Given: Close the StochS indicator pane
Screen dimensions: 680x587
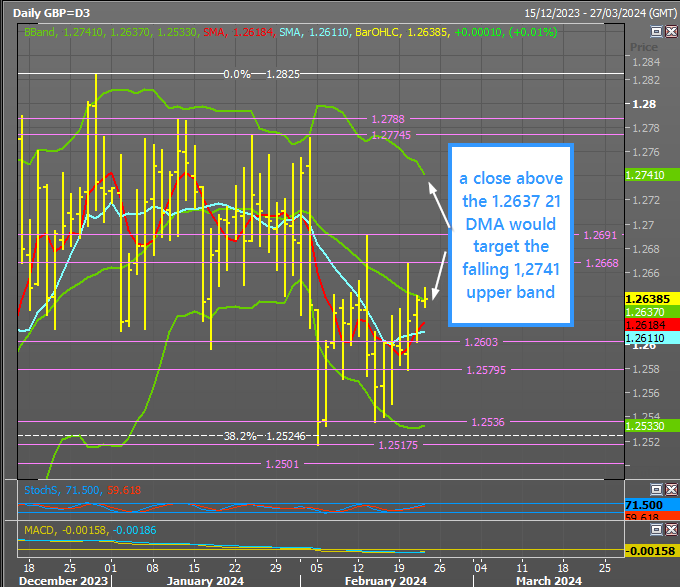Looking at the screenshot, I should pyautogui.click(x=671, y=489).
